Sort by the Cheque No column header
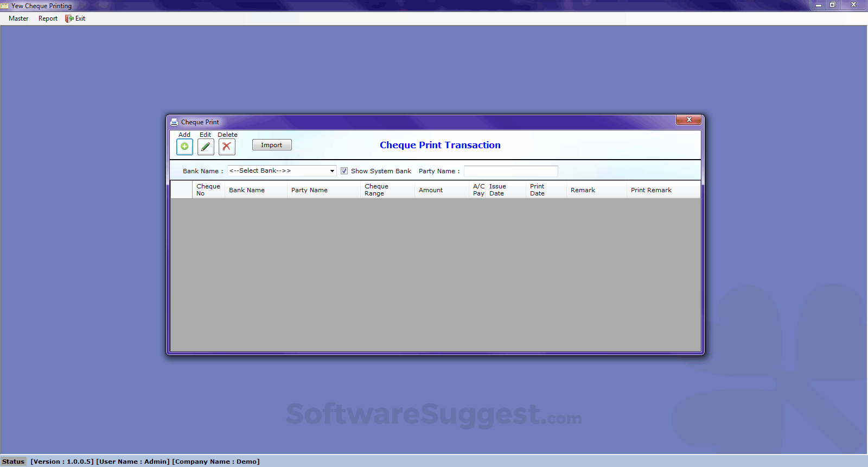The image size is (868, 467). (208, 190)
